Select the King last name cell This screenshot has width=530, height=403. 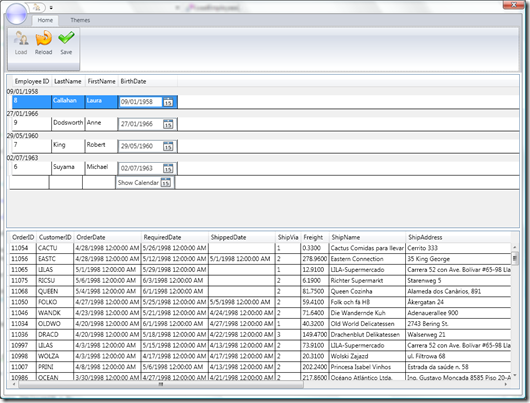point(68,146)
